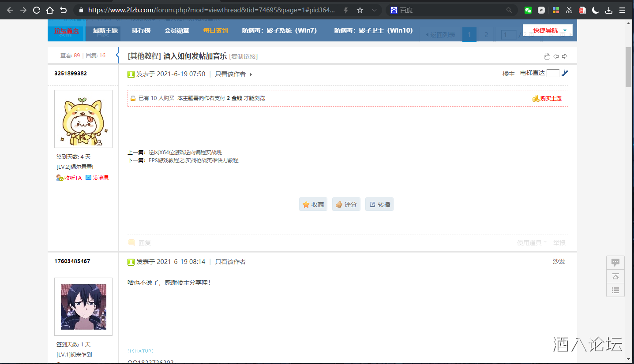Click the 收藏 favorite button
The height and width of the screenshot is (364, 634).
[313, 204]
